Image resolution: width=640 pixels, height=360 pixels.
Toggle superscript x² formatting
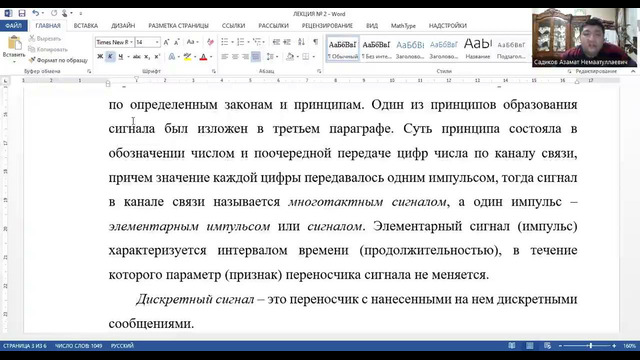click(x=157, y=57)
